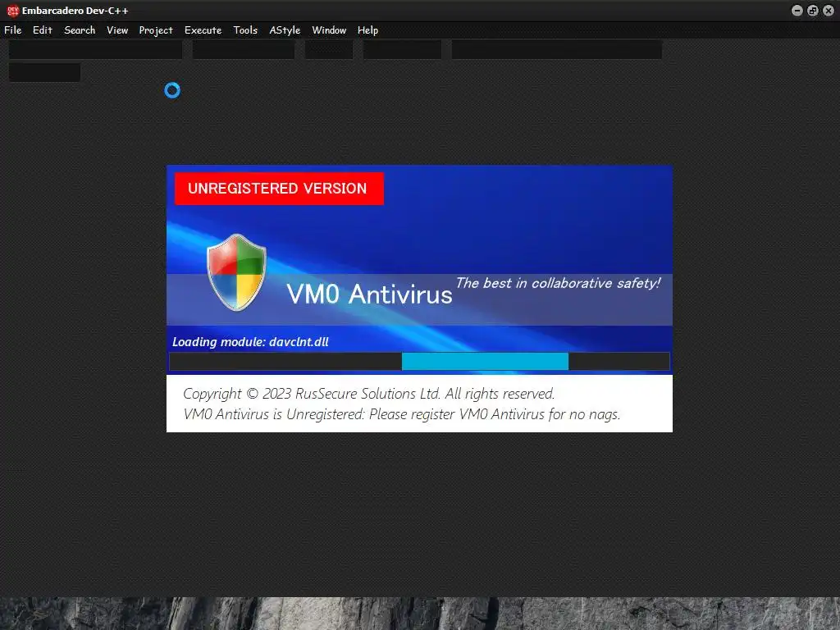Image resolution: width=840 pixels, height=630 pixels.
Task: Open the File menu
Action: click(13, 30)
